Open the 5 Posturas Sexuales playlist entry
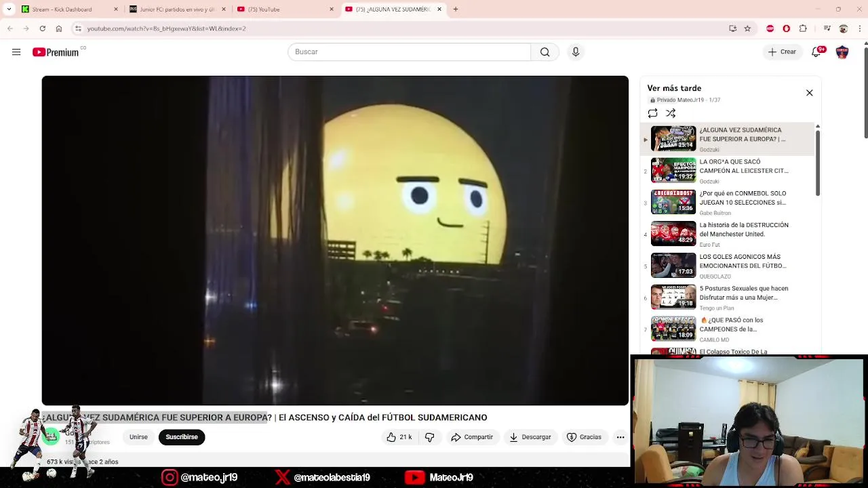Screen dimensions: 868x488 (x=729, y=297)
